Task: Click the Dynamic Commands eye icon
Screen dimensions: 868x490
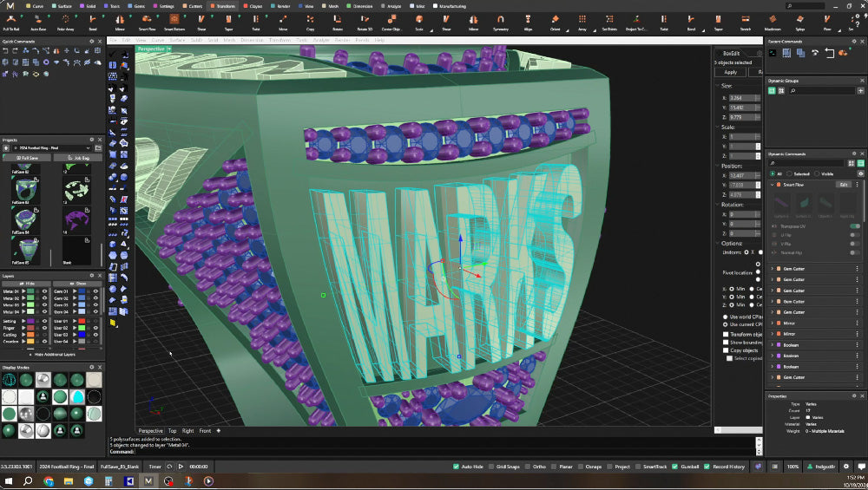Action: [861, 173]
